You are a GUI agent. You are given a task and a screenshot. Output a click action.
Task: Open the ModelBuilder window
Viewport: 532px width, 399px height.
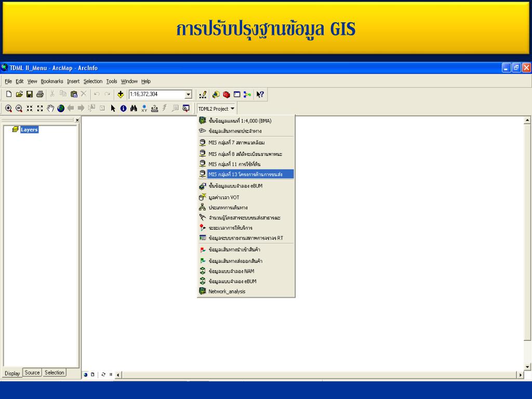247,95
